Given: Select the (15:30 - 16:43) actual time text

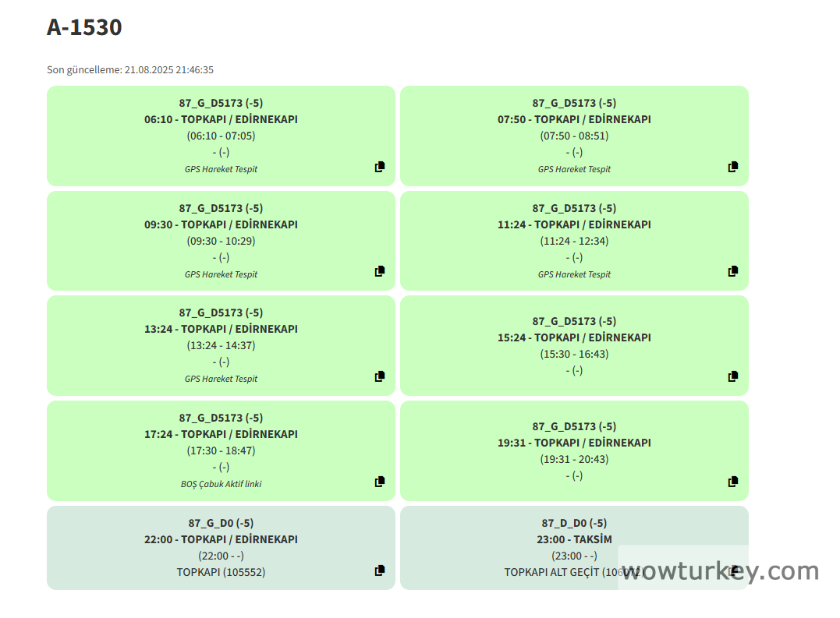Looking at the screenshot, I should pos(574,354).
